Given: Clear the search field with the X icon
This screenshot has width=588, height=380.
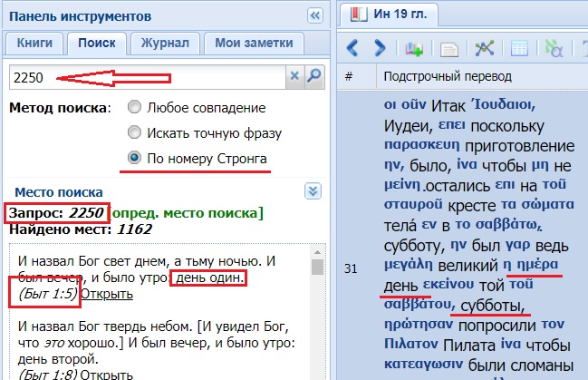Looking at the screenshot, I should 294,77.
